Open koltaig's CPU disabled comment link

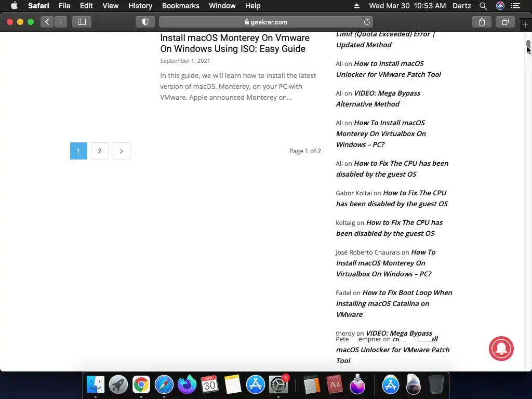point(389,228)
